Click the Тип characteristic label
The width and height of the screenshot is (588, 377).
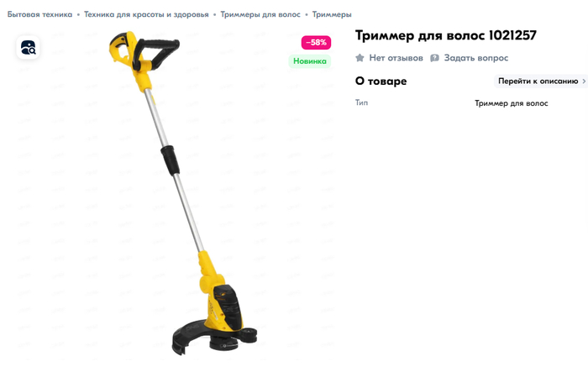click(361, 102)
